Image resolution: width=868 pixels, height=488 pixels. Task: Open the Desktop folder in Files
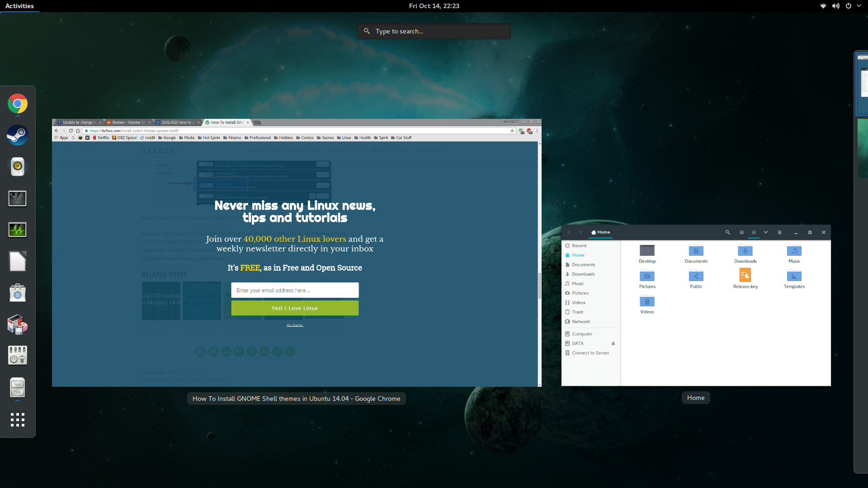[647, 253]
